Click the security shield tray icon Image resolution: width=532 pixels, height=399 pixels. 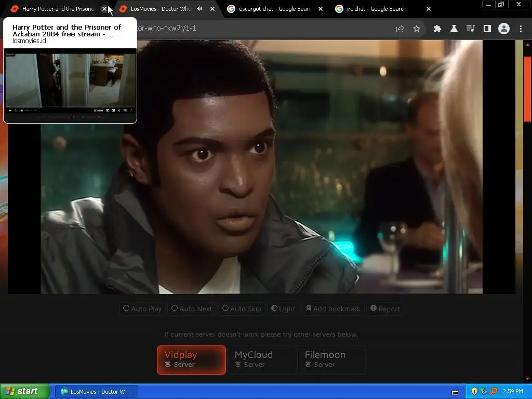coord(474,392)
